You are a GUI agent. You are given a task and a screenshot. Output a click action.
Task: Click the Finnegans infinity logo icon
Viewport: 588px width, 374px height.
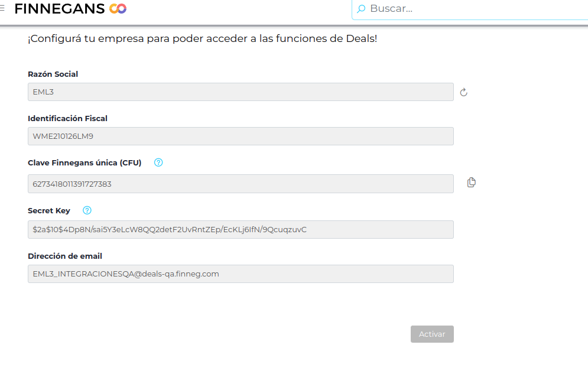[118, 9]
